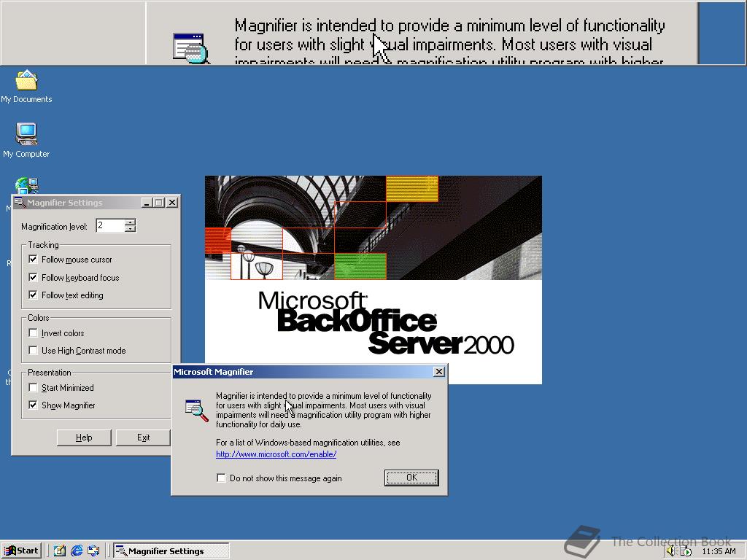
Task: Open the microsoft.com/enable link
Action: point(276,454)
